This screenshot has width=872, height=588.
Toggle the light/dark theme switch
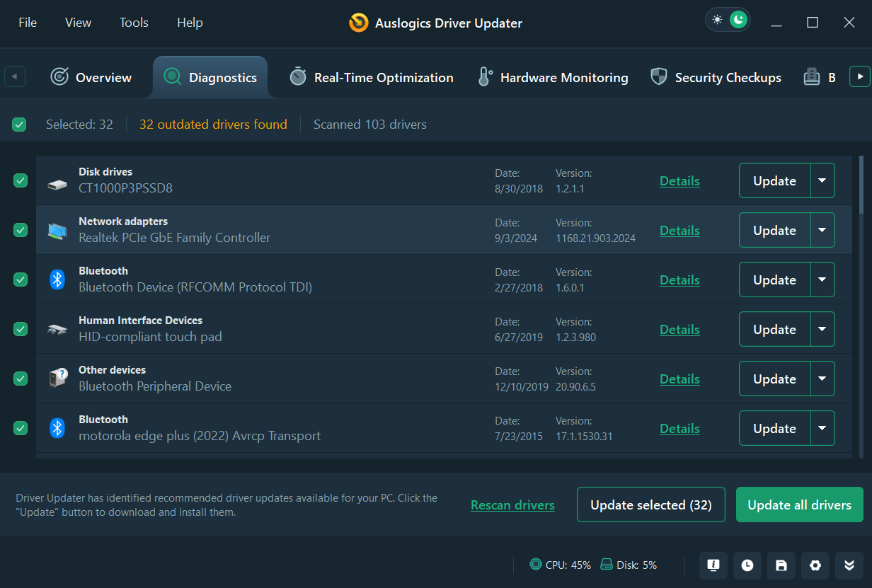728,20
